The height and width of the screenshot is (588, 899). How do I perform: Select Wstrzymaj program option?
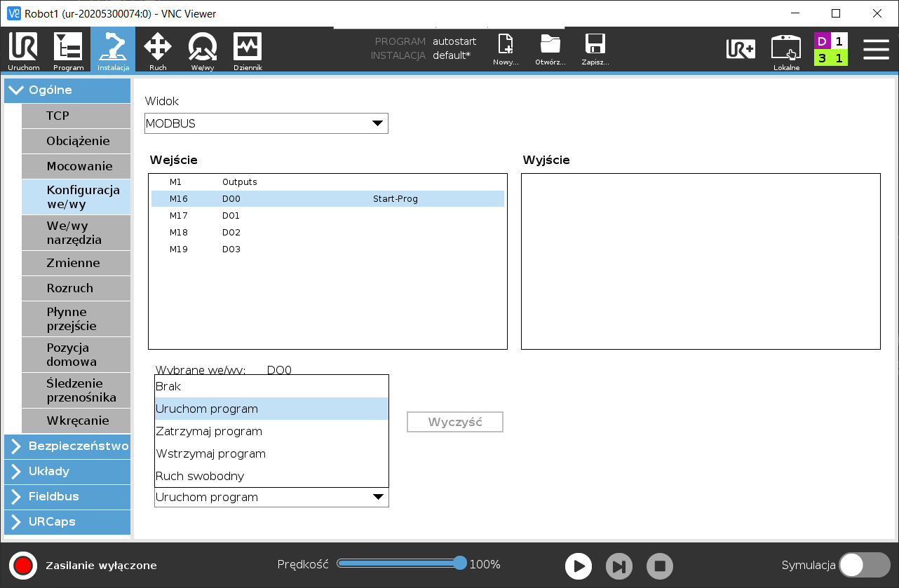(x=271, y=453)
